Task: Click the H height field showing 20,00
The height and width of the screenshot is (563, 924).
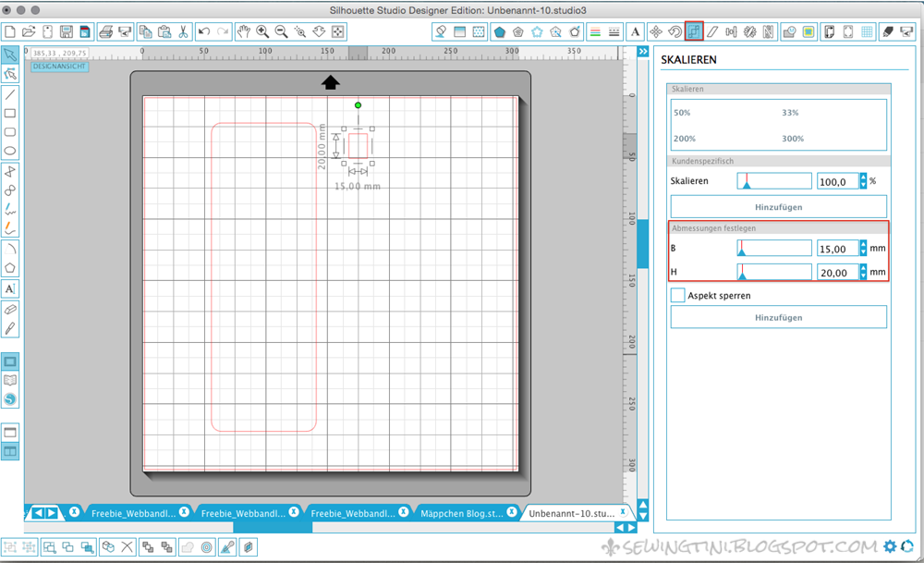Action: click(x=838, y=273)
